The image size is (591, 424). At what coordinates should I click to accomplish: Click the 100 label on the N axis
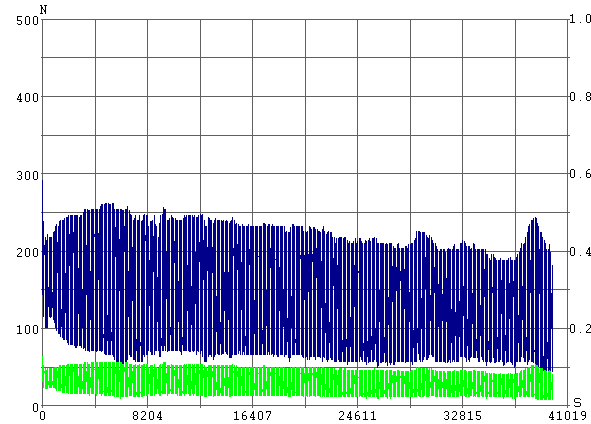(x=28, y=329)
